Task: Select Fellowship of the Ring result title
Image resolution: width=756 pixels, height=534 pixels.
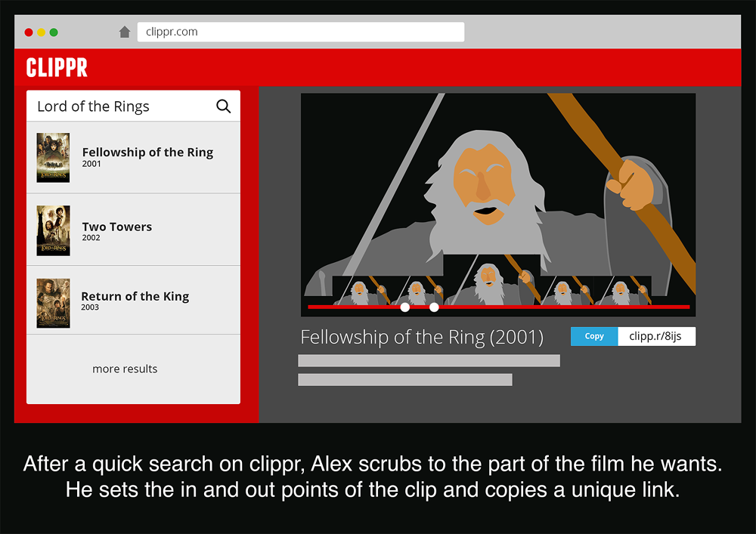Action: coord(147,153)
